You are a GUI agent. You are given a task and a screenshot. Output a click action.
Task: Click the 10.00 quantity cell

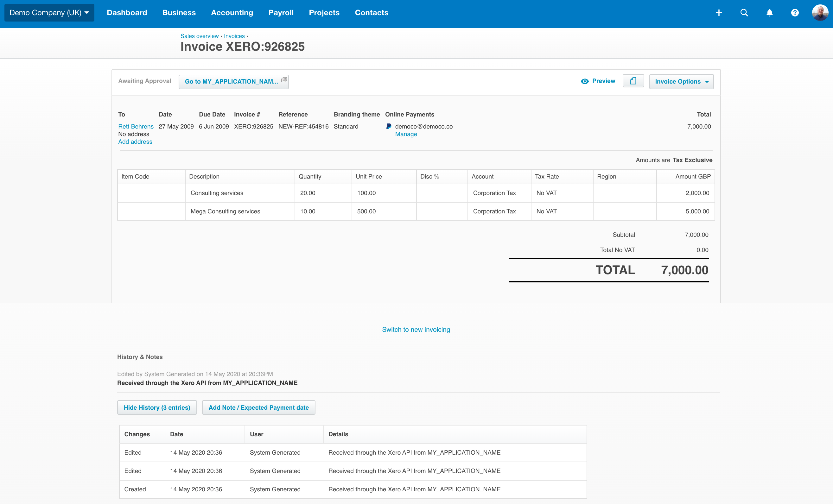(323, 211)
